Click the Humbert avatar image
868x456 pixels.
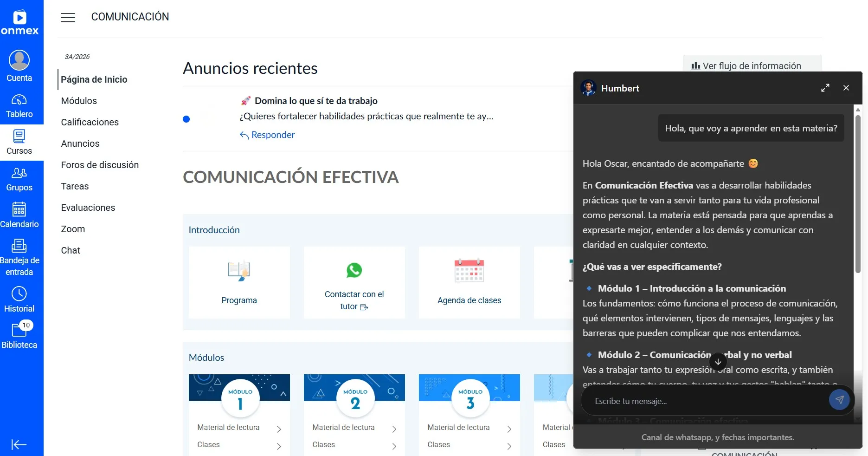(x=588, y=88)
